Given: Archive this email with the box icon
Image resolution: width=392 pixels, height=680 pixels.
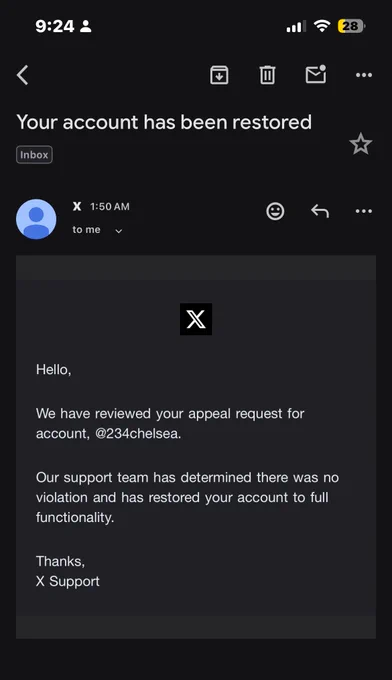Looking at the screenshot, I should coord(219,75).
